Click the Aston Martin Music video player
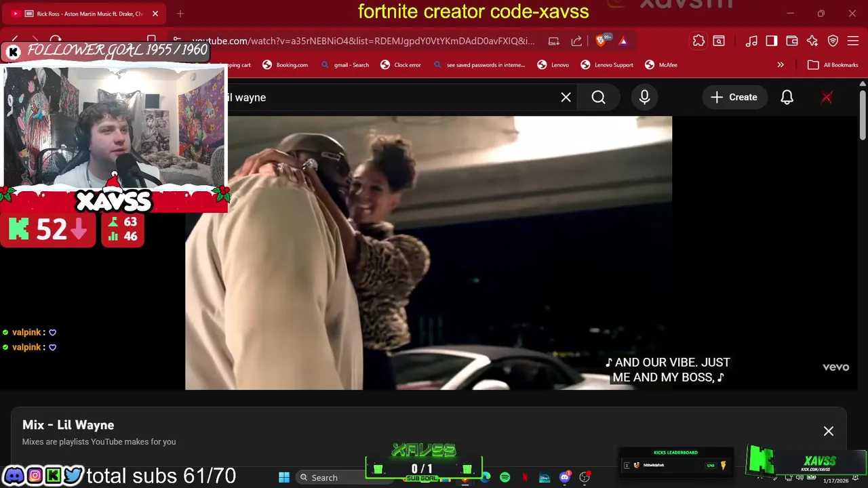 pos(429,253)
